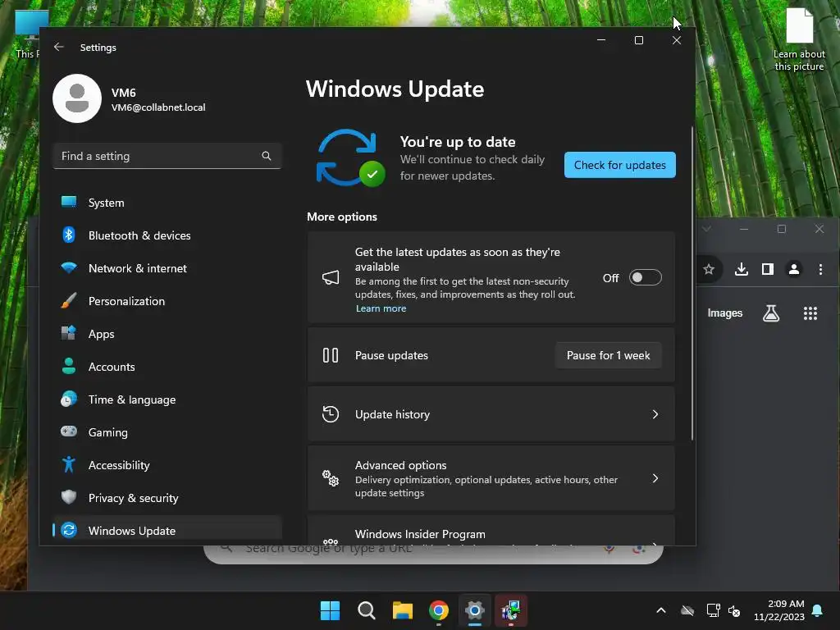Click the Images link in Chrome

[x=725, y=313]
